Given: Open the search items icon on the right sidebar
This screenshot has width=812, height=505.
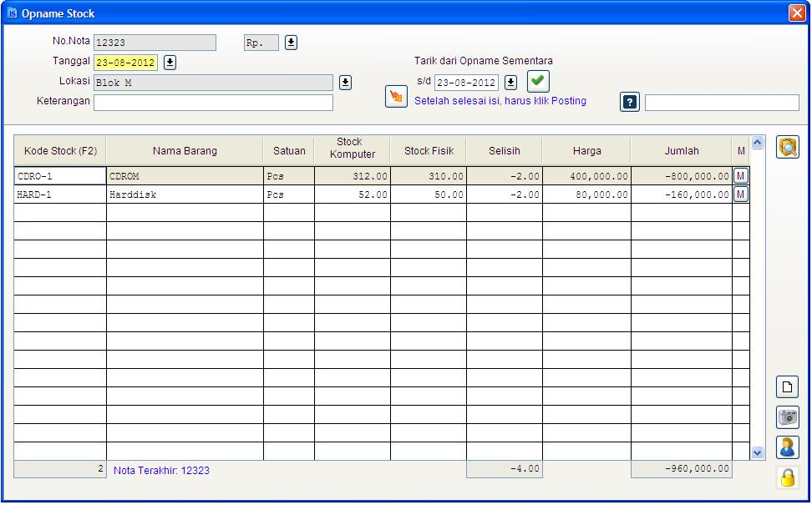Looking at the screenshot, I should coord(786,147).
